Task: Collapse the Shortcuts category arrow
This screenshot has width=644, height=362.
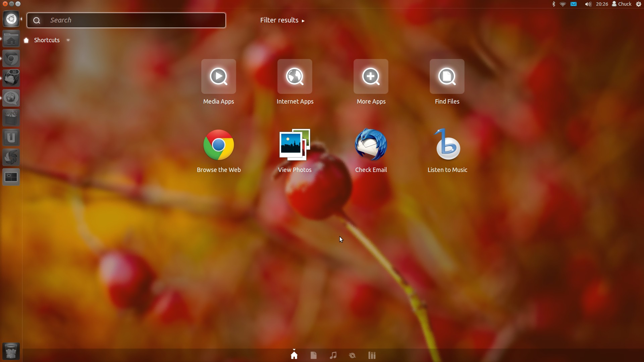Action: coord(68,40)
